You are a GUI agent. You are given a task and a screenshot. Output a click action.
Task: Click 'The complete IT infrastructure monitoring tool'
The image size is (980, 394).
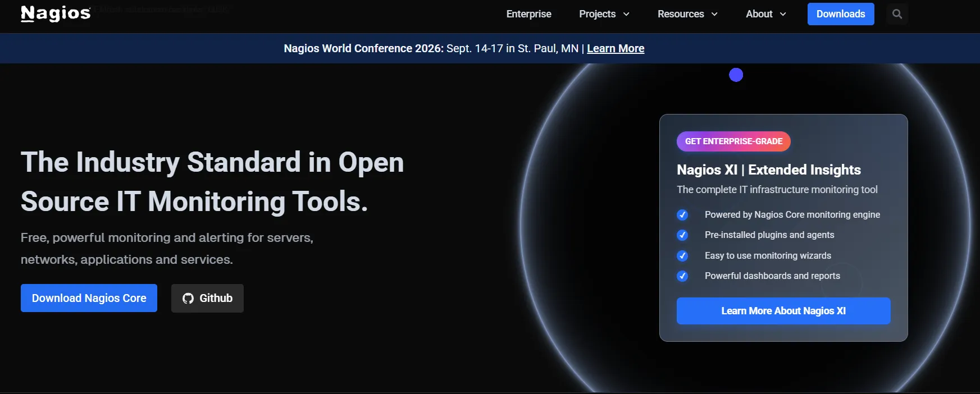pos(777,190)
